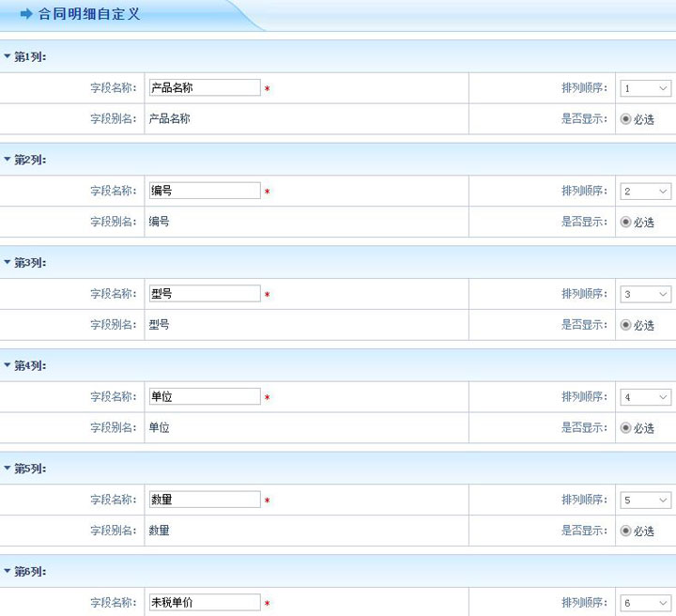Collapse the 第5列 section
The width and height of the screenshot is (676, 616).
click(8, 469)
